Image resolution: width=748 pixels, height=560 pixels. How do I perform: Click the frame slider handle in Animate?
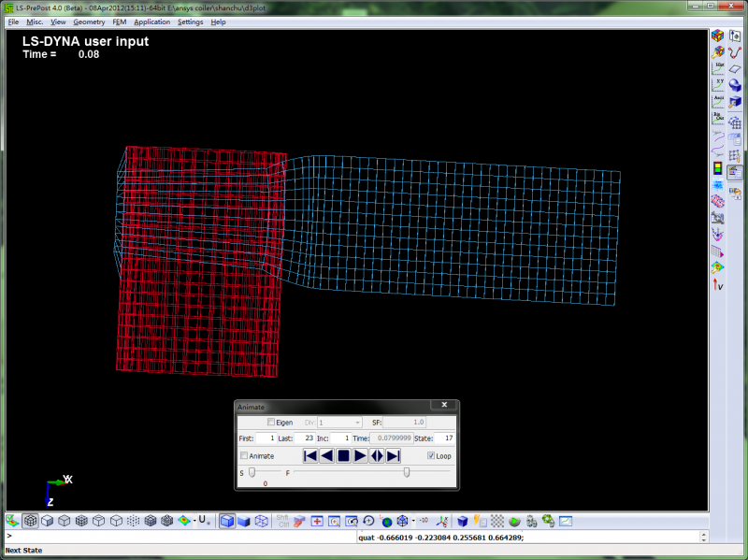[x=406, y=473]
